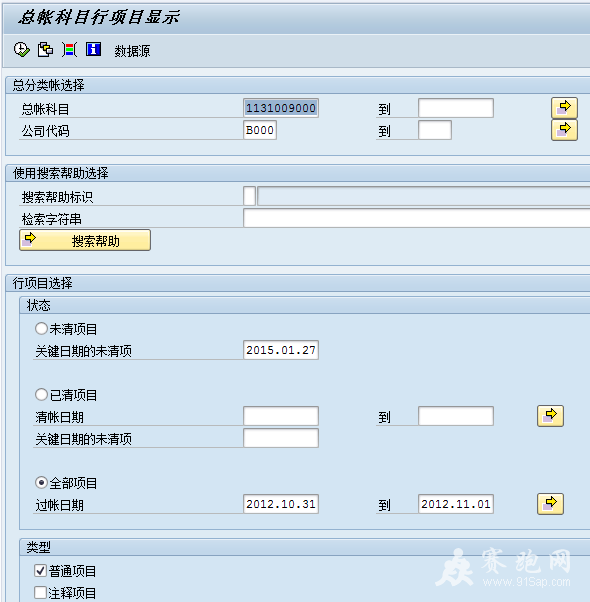Click the Execute clock icon
This screenshot has width=590, height=602.
(21, 50)
